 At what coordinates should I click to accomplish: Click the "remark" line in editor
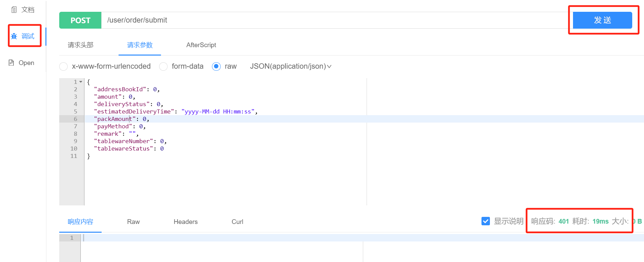pyautogui.click(x=116, y=134)
